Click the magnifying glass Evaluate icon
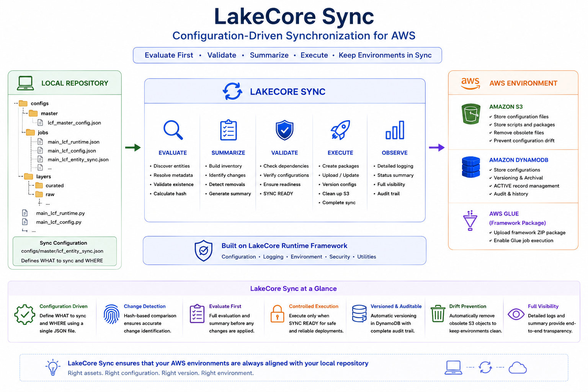The height and width of the screenshot is (392, 588). (173, 130)
